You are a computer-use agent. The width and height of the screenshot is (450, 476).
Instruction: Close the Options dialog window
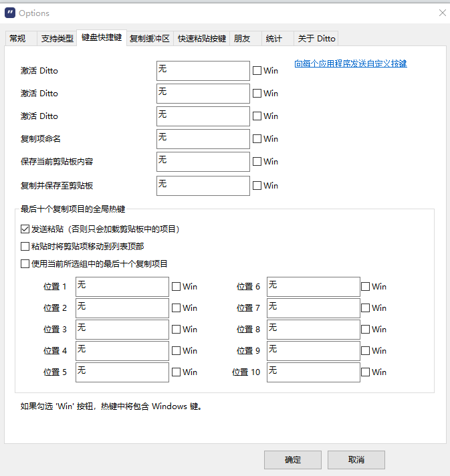pos(443,13)
